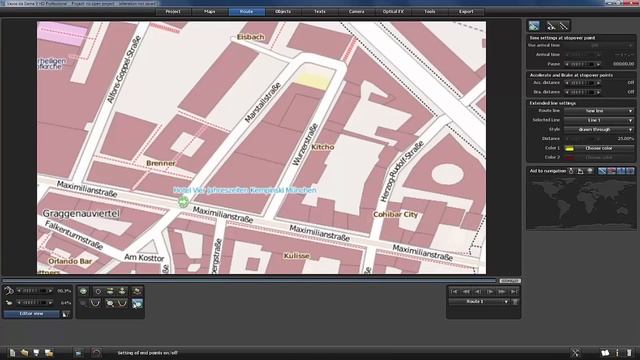Click the stopwatch icon in Aid to navigation
This screenshot has width=640, height=360.
click(x=571, y=171)
